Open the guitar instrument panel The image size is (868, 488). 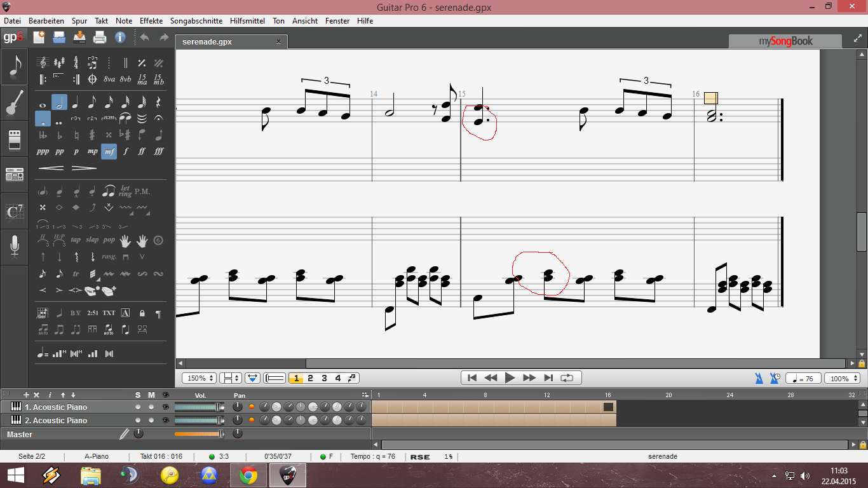[x=14, y=102]
